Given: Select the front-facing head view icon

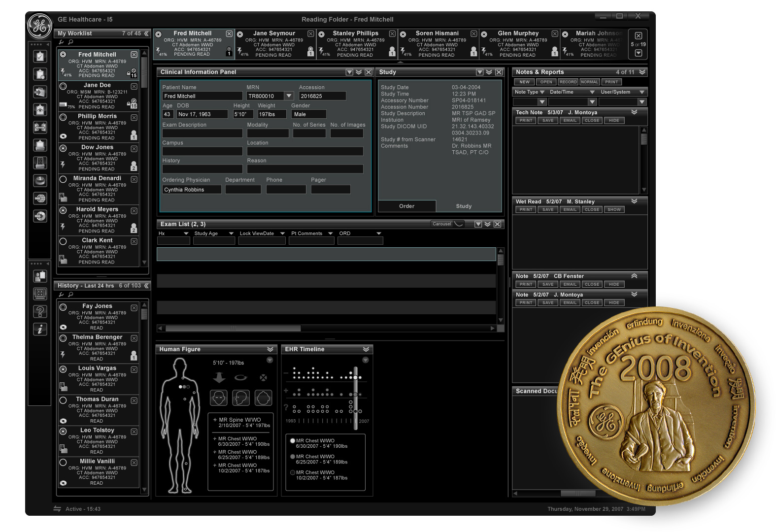Looking at the screenshot, I should [x=219, y=398].
